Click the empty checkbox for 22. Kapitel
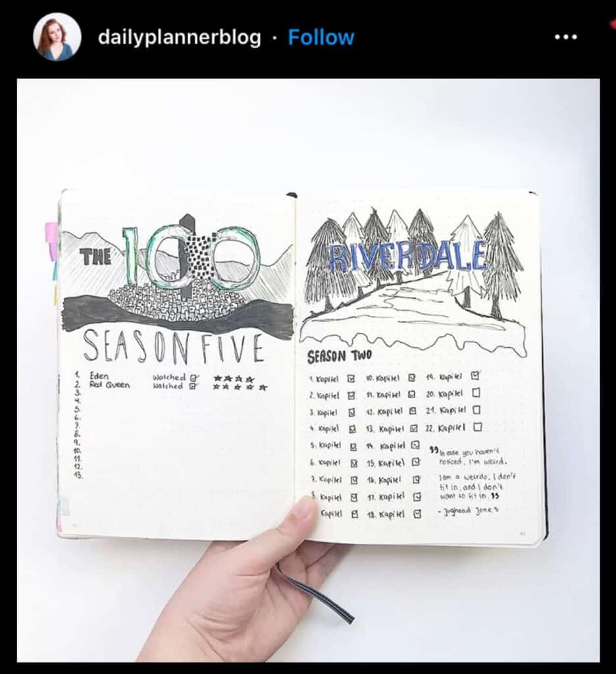This screenshot has height=674, width=616. point(478,427)
